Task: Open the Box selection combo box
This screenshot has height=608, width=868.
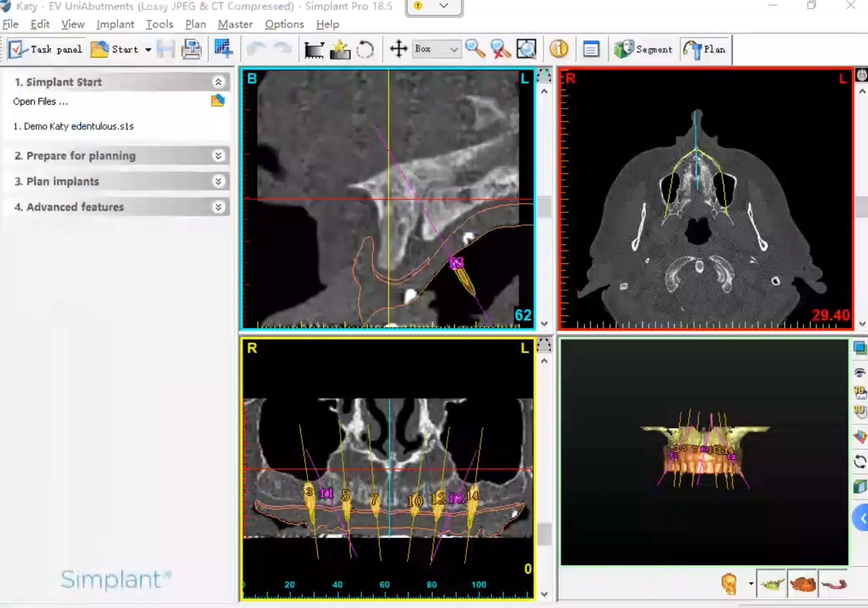Action: (x=436, y=49)
